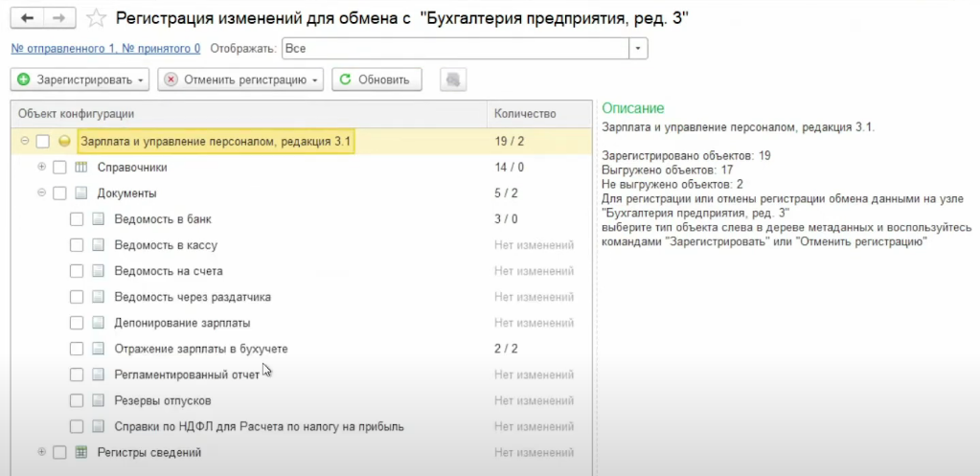Image resolution: width=980 pixels, height=476 pixels.
Task: Check the Ведомость на счета checkbox
Action: (77, 271)
